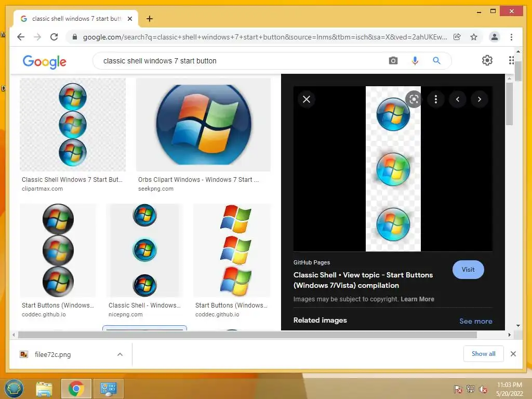This screenshot has height=399, width=532.
Task: Click the large preview image
Action: 393,169
